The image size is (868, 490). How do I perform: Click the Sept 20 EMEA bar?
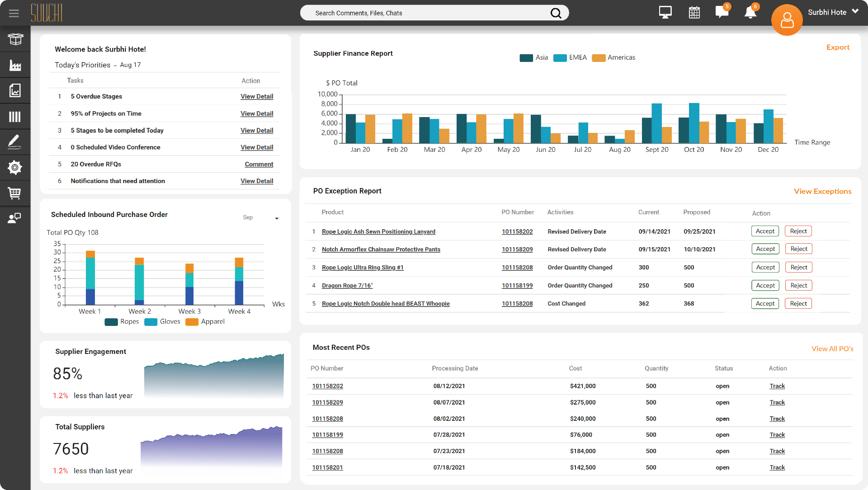point(657,123)
